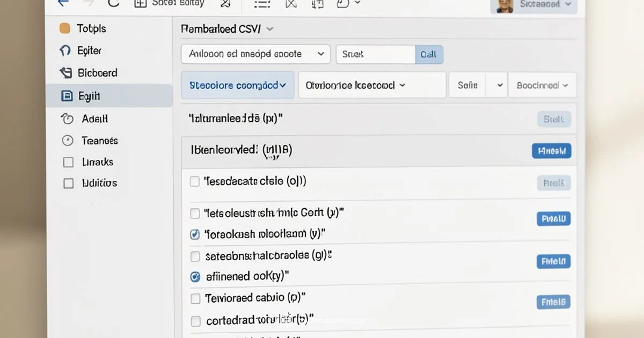644x338 pixels.
Task: Click inside the Snak search input field
Action: tap(374, 54)
